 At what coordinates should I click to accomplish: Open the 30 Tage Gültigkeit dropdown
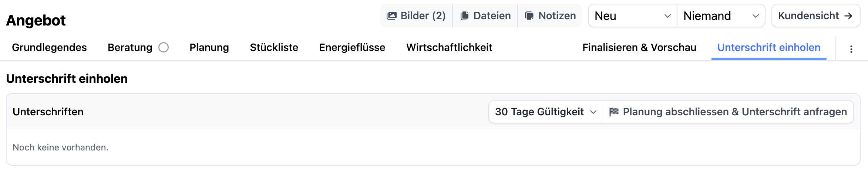click(546, 112)
